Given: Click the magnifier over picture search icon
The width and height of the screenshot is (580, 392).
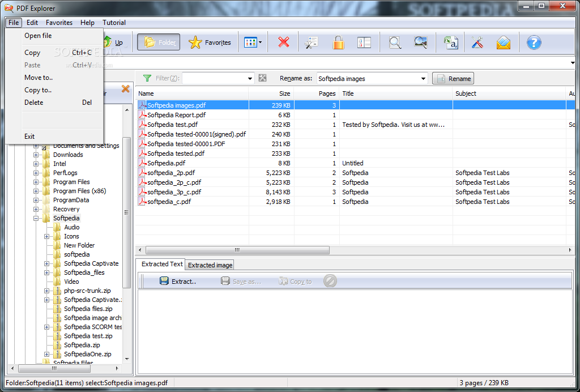Looking at the screenshot, I should (x=421, y=42).
